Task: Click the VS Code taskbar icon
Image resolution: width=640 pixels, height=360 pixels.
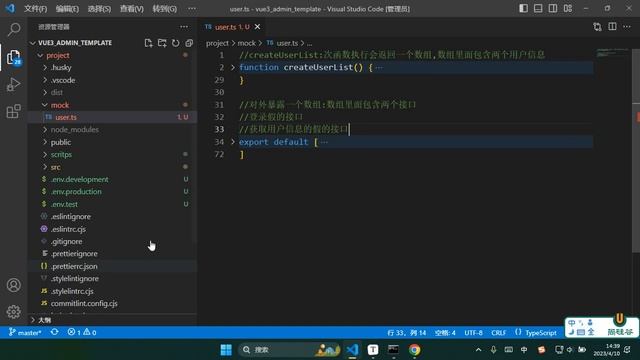Action: click(x=353, y=350)
